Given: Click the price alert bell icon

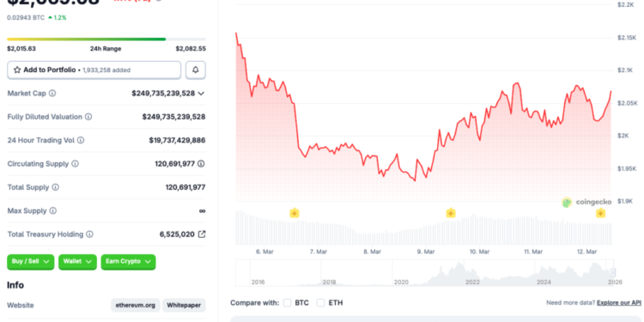Looking at the screenshot, I should click(196, 70).
